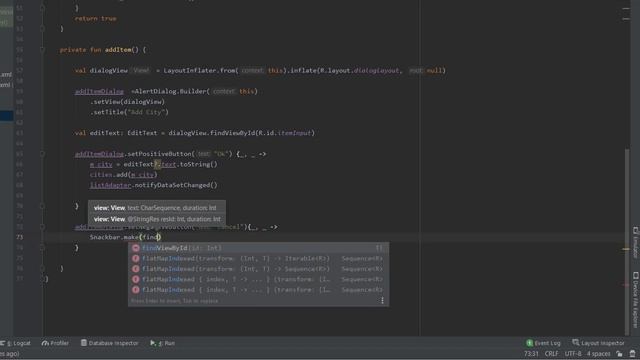Choose flatMapIndexed returning Iterable<R> suggestion
This screenshot has height=360, width=640.
click(258, 258)
